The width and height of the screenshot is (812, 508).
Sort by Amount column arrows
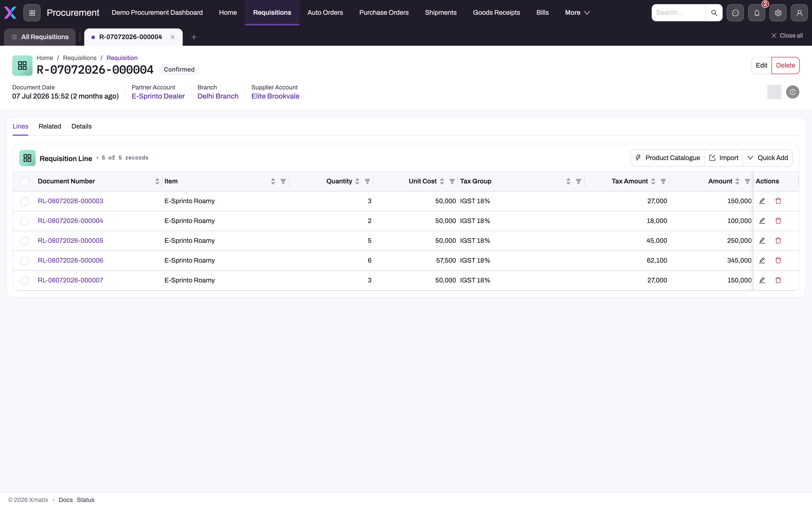(x=737, y=181)
